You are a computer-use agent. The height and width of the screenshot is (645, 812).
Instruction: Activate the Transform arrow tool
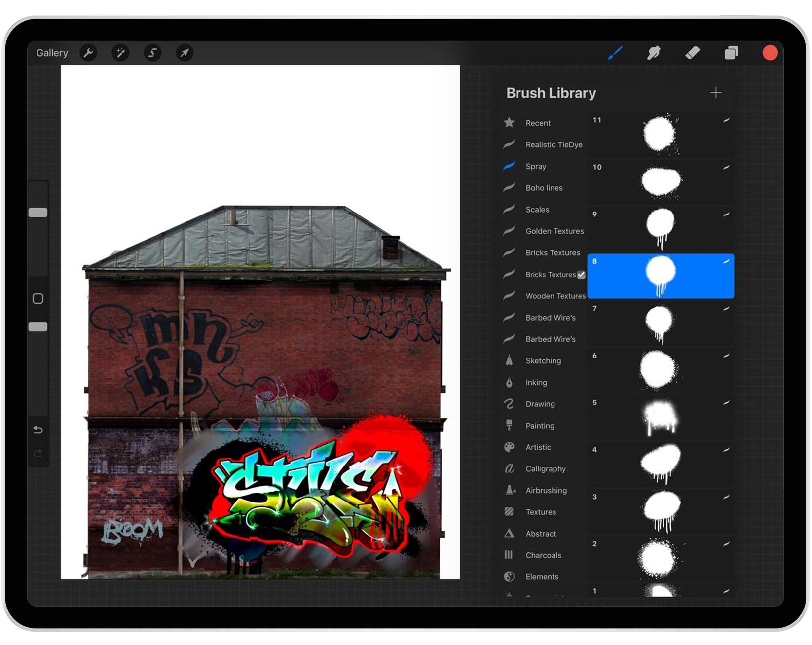[x=185, y=53]
